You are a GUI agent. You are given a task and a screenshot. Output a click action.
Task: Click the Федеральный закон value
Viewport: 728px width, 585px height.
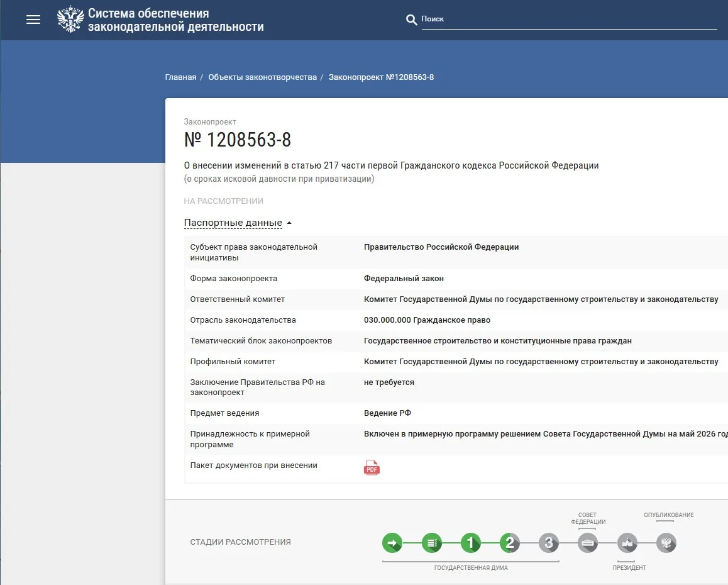click(404, 278)
